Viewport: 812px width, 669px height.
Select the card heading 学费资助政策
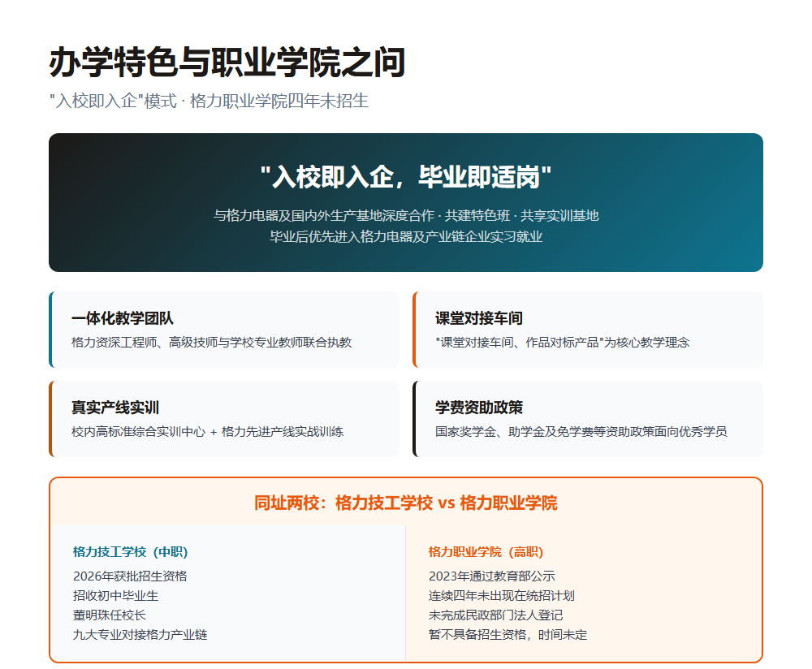[479, 408]
